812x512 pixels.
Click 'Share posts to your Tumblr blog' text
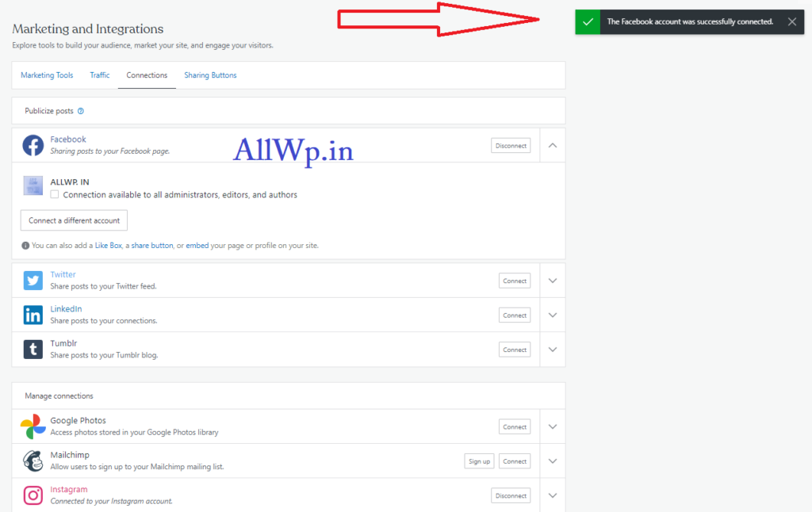pyautogui.click(x=104, y=355)
